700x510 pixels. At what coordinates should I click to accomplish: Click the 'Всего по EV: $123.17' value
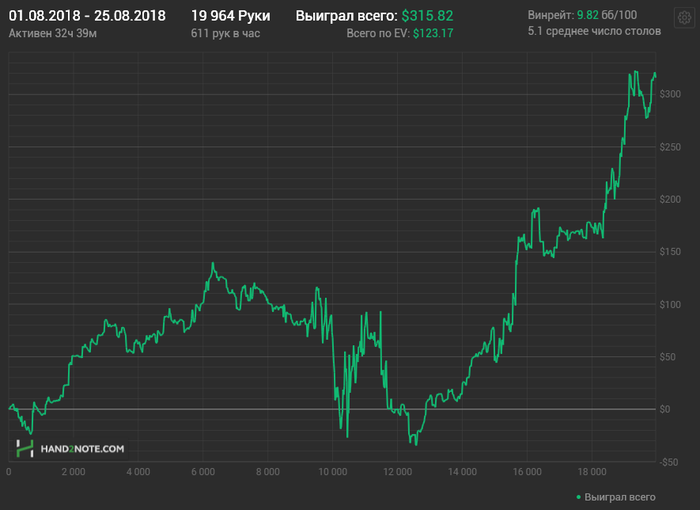[400, 33]
